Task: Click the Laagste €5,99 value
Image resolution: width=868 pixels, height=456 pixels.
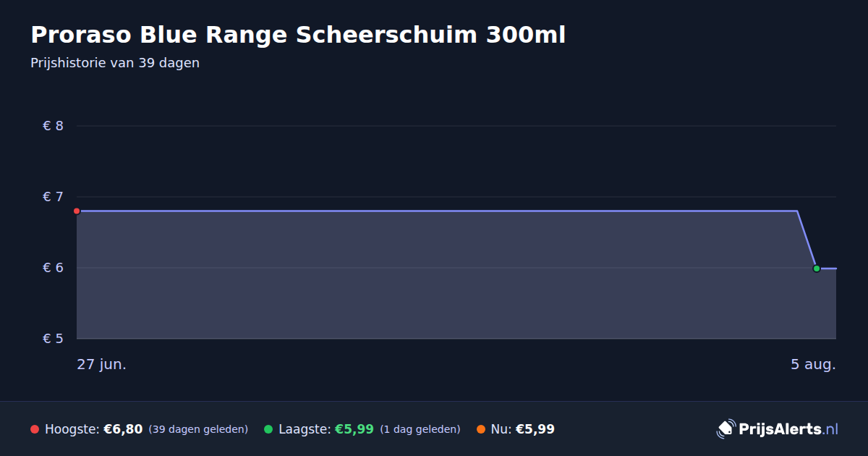Action: 354,429
